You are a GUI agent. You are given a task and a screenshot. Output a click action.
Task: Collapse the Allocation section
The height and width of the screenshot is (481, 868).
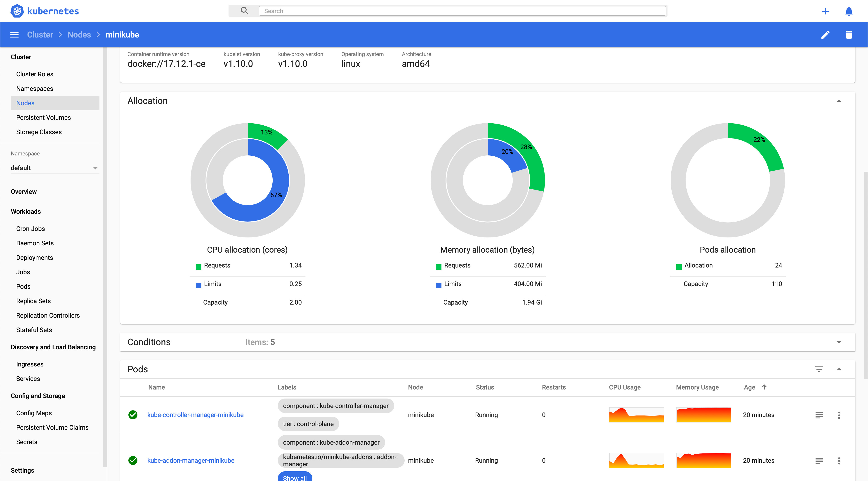coord(839,100)
